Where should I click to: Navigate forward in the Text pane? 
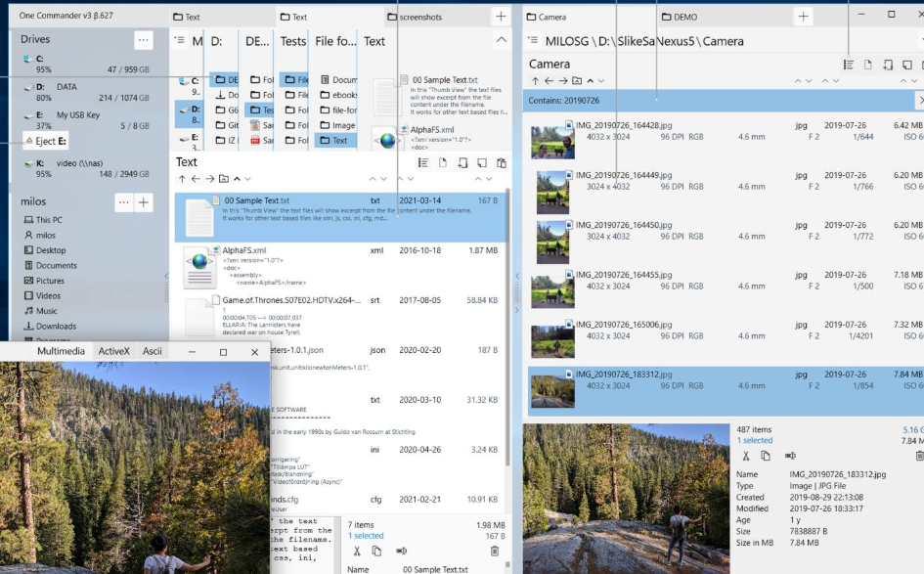[210, 179]
